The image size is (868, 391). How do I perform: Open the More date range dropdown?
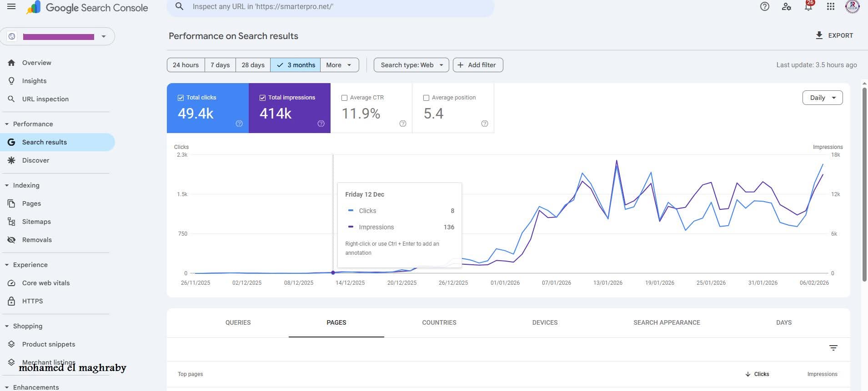(x=339, y=65)
